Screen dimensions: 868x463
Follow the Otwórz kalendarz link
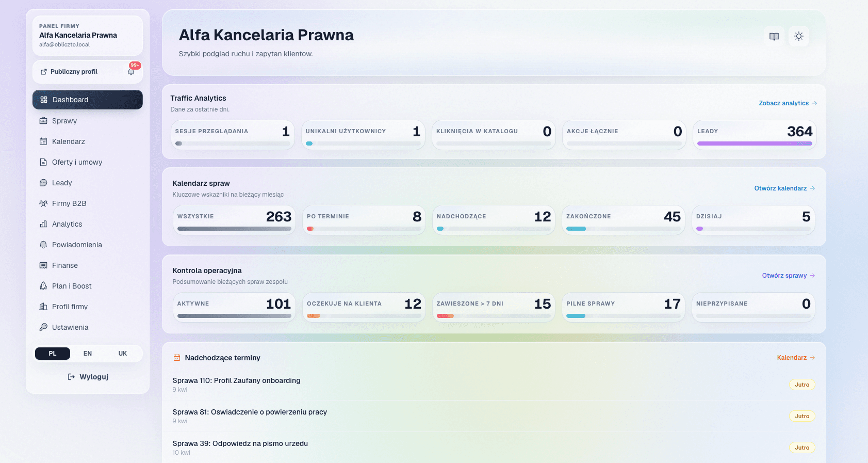(785, 188)
